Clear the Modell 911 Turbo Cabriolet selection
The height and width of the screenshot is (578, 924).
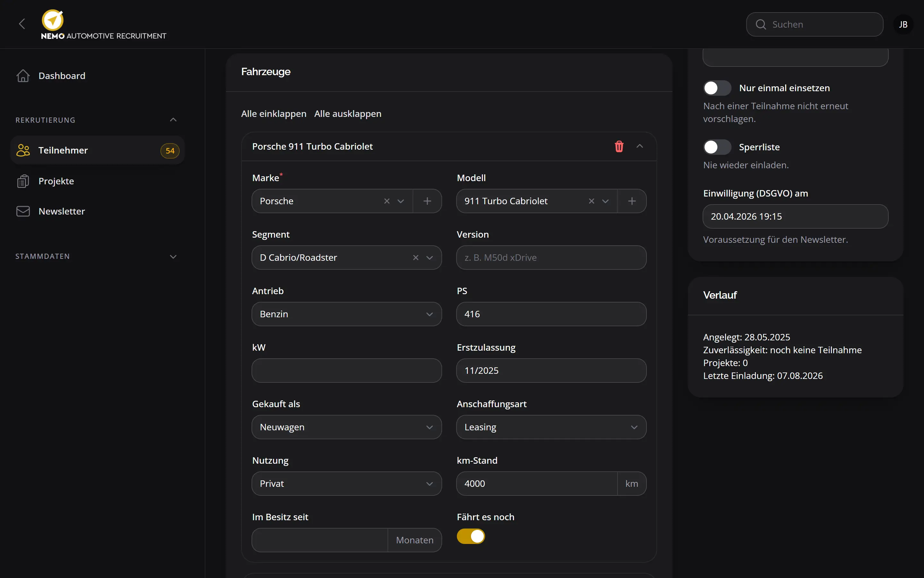point(591,201)
